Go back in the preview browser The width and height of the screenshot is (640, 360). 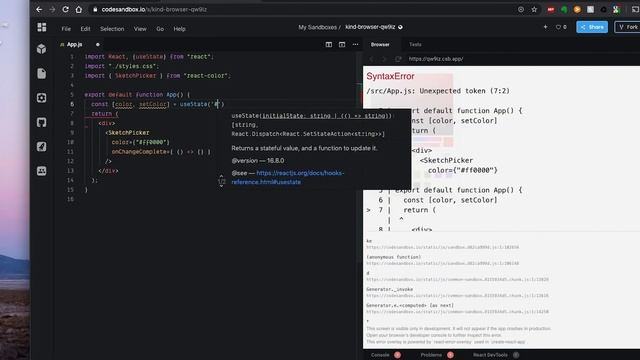[371, 59]
